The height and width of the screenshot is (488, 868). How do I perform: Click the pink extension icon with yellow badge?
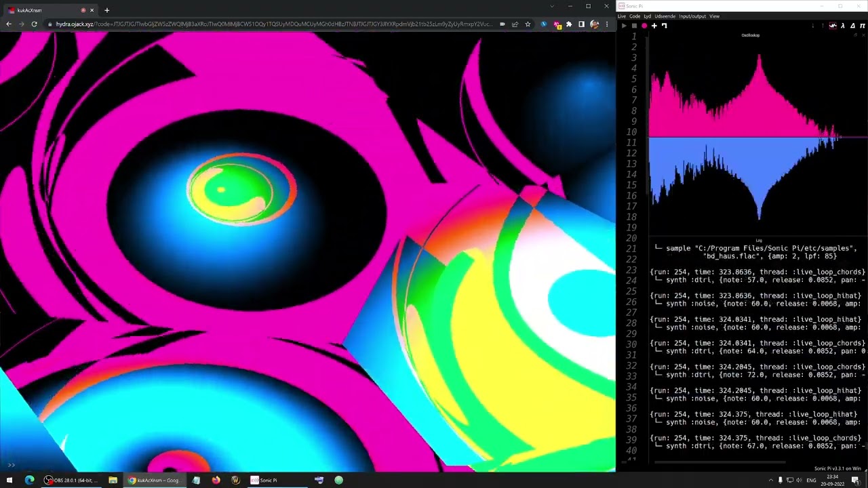(x=557, y=25)
